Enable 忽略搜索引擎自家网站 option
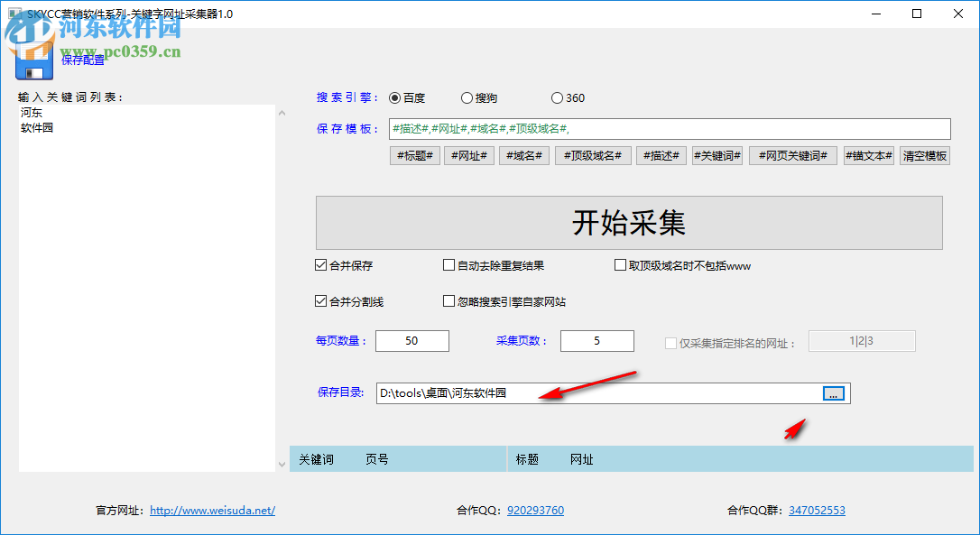This screenshot has width=980, height=535. pos(448,300)
